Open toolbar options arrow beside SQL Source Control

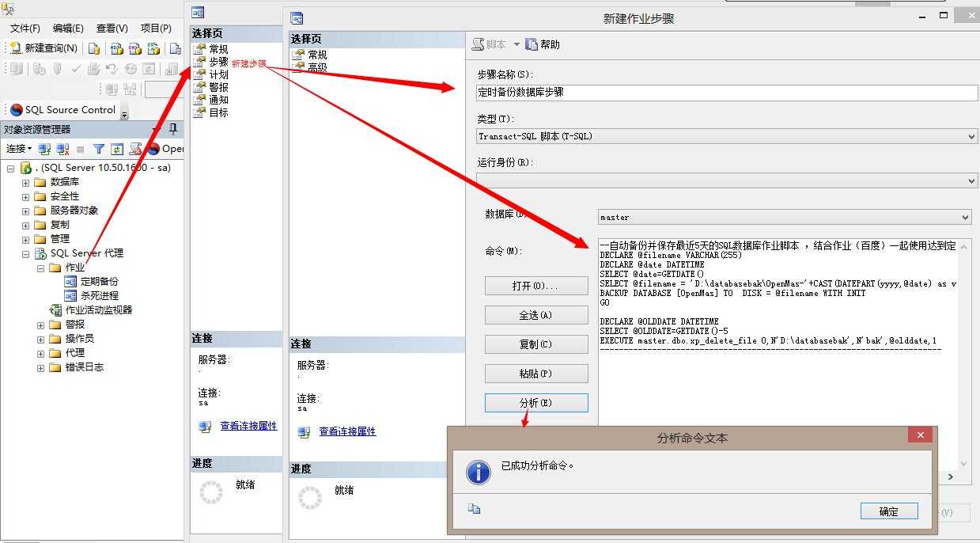point(124,115)
